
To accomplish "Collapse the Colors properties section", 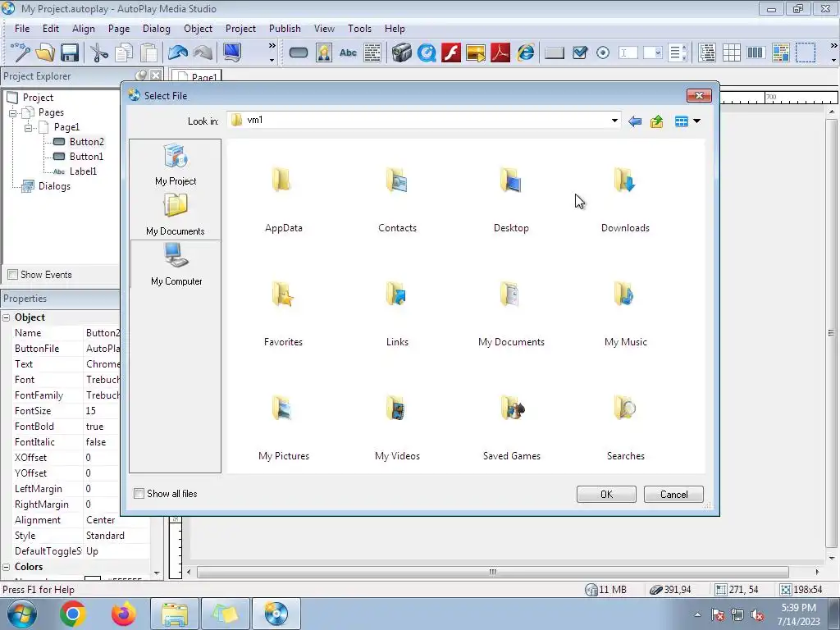I will point(7,567).
